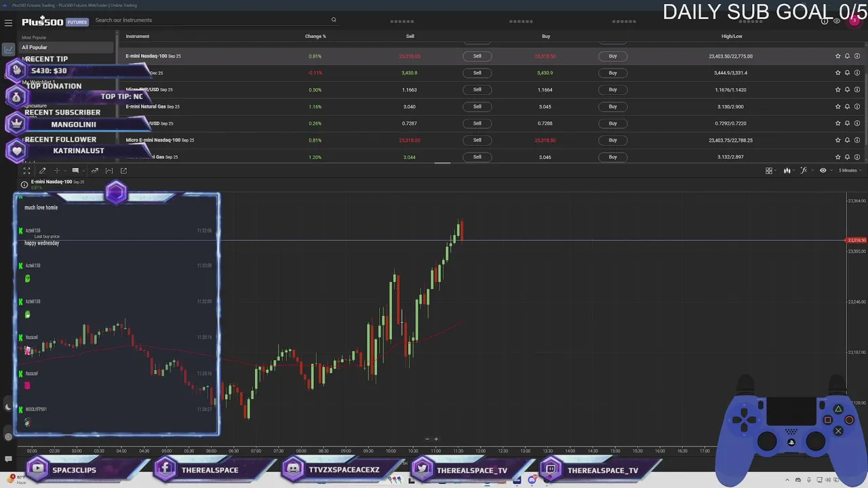Set price alert bell for E-mini Nasdaq-100
The width and height of the screenshot is (868, 488).
847,56
